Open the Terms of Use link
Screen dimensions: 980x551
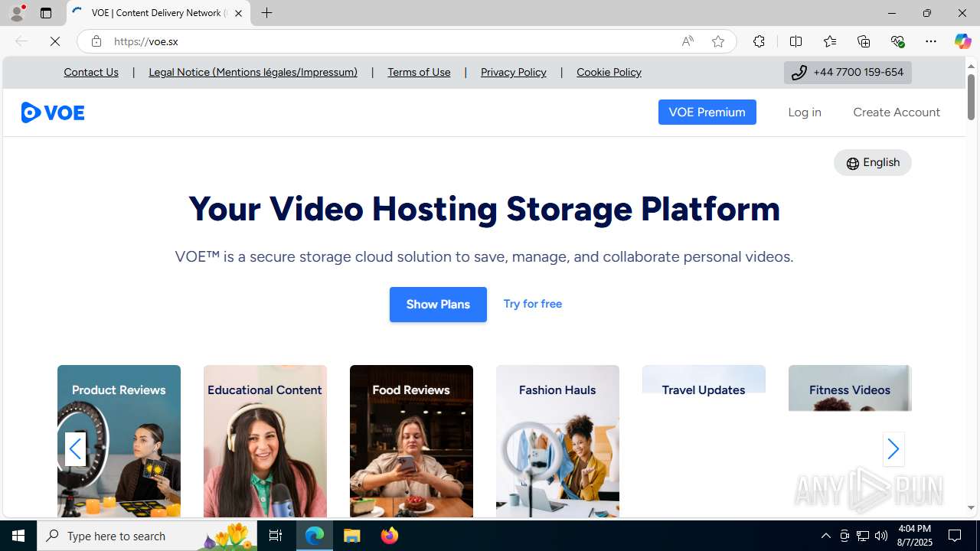point(419,72)
